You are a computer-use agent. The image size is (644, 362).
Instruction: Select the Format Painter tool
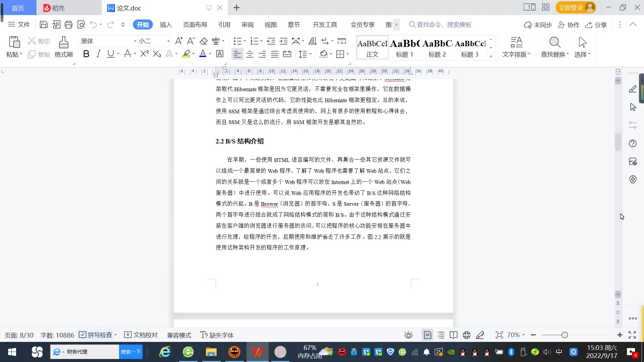63,47
